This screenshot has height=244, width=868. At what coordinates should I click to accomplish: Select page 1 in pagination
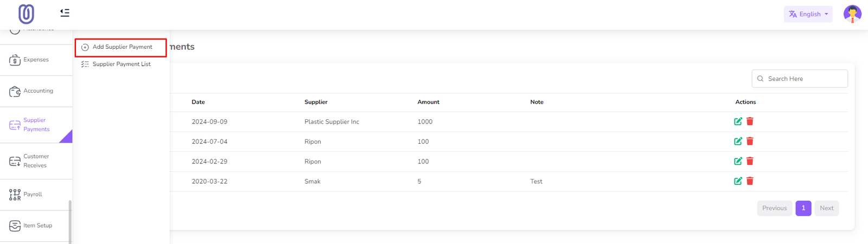pos(803,208)
